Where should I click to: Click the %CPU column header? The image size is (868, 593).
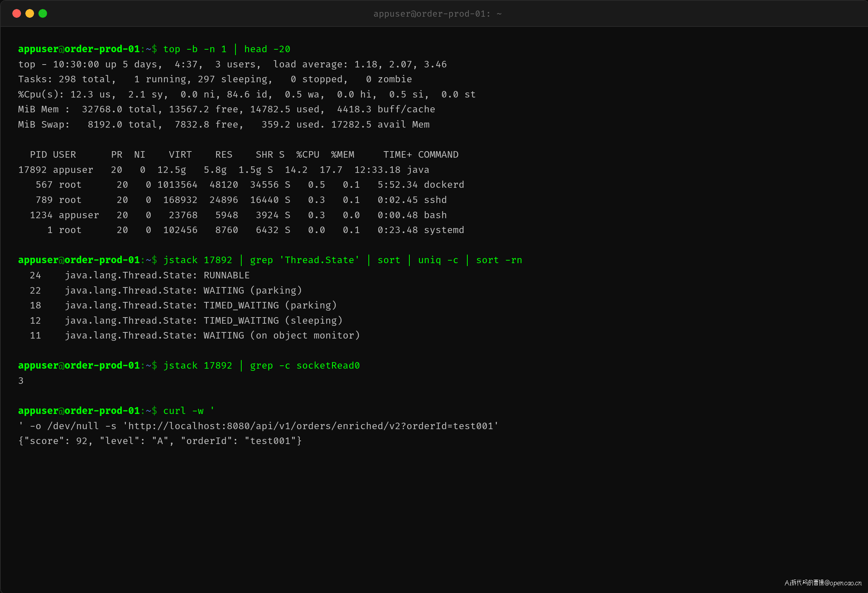[308, 155]
